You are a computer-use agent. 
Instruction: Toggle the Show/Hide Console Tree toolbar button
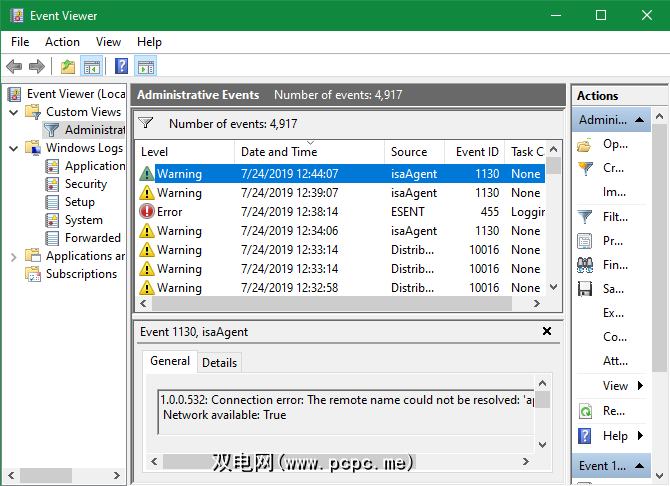[92, 67]
